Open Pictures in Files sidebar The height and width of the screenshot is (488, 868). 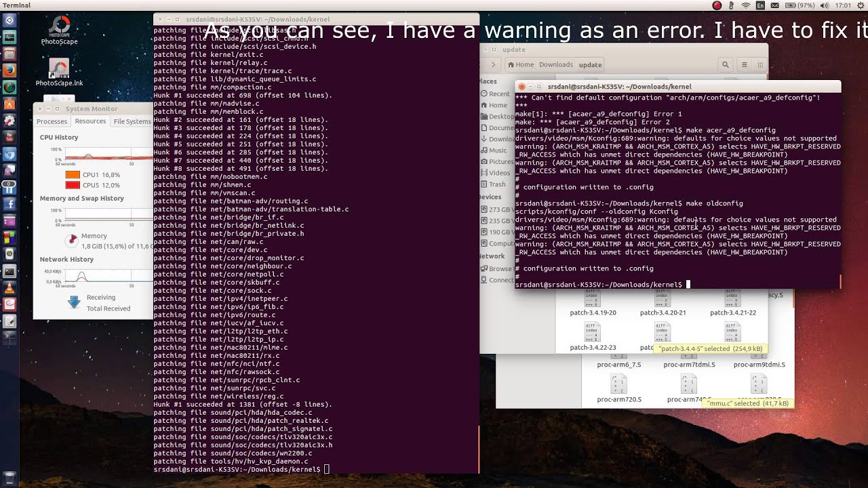click(x=496, y=161)
